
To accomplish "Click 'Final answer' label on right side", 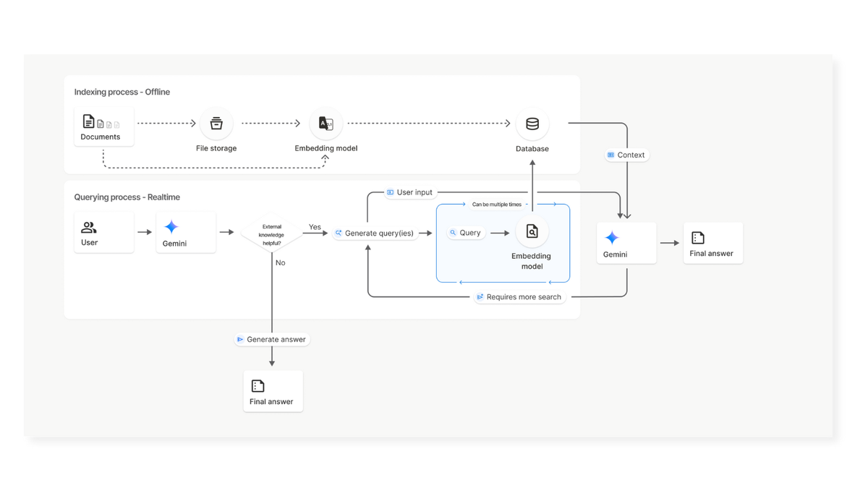I will 712,254.
